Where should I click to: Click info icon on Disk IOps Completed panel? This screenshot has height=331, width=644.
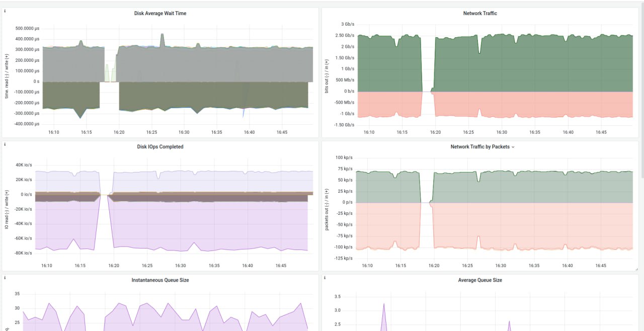[5, 144]
